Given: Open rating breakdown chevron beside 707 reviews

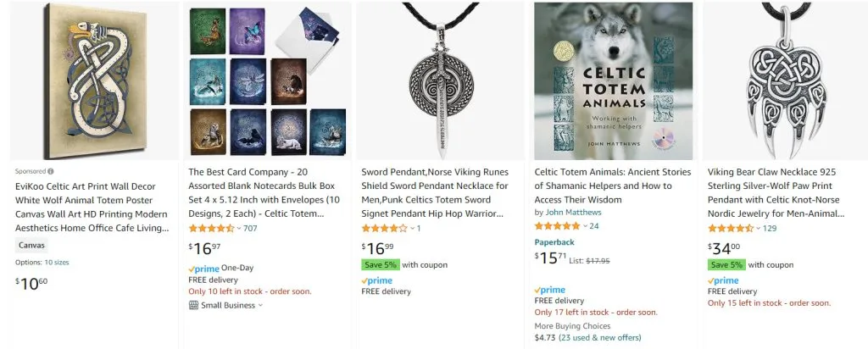Looking at the screenshot, I should [x=239, y=229].
